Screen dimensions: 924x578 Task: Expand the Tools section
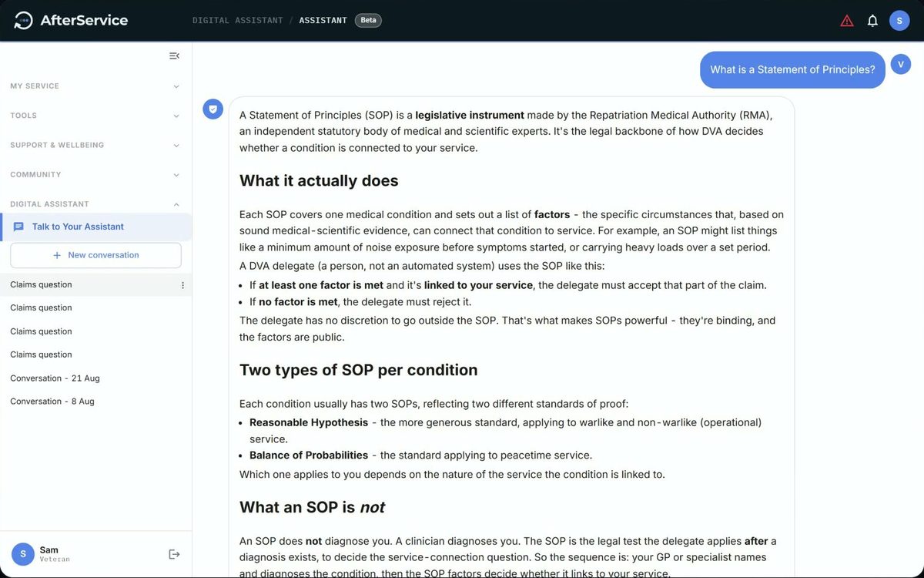tap(95, 116)
